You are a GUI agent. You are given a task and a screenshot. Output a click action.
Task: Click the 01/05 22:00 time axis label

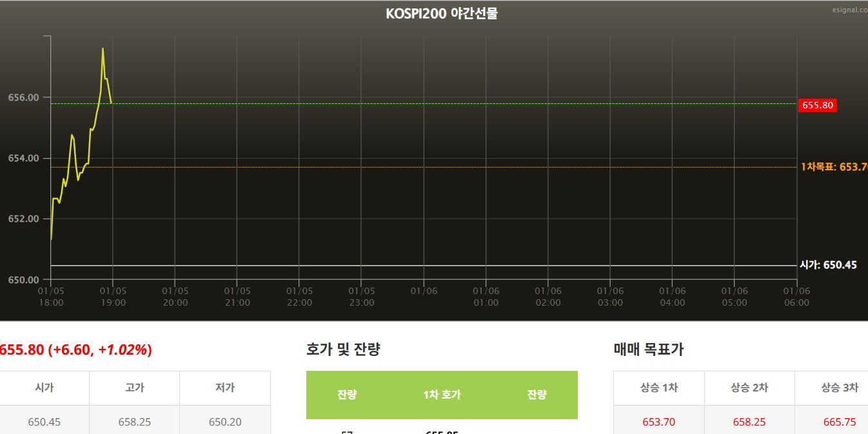coord(299,297)
